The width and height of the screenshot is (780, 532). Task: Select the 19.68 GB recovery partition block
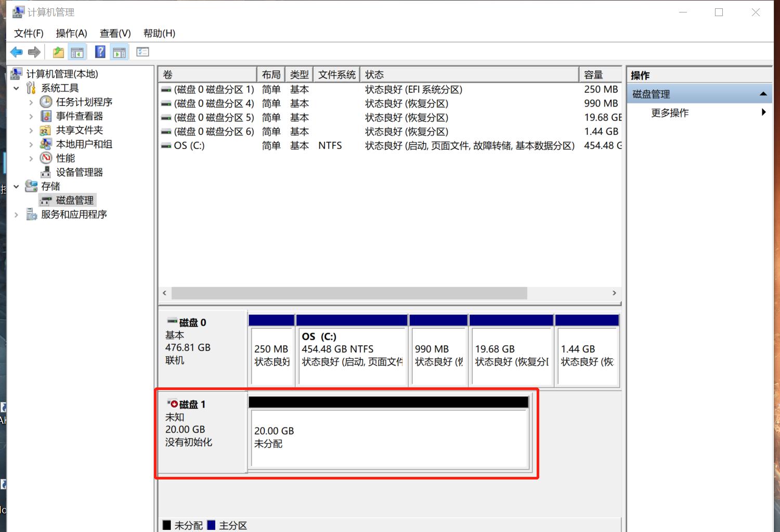click(512, 356)
